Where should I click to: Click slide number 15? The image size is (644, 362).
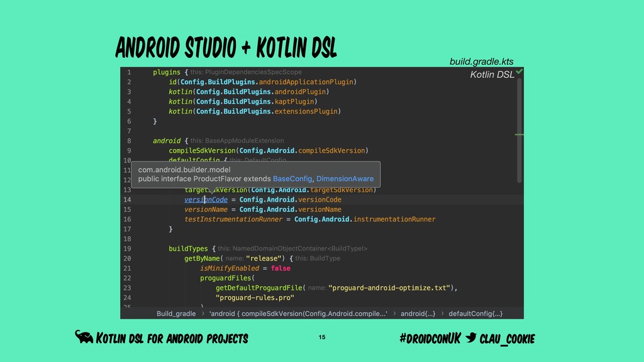click(x=322, y=337)
